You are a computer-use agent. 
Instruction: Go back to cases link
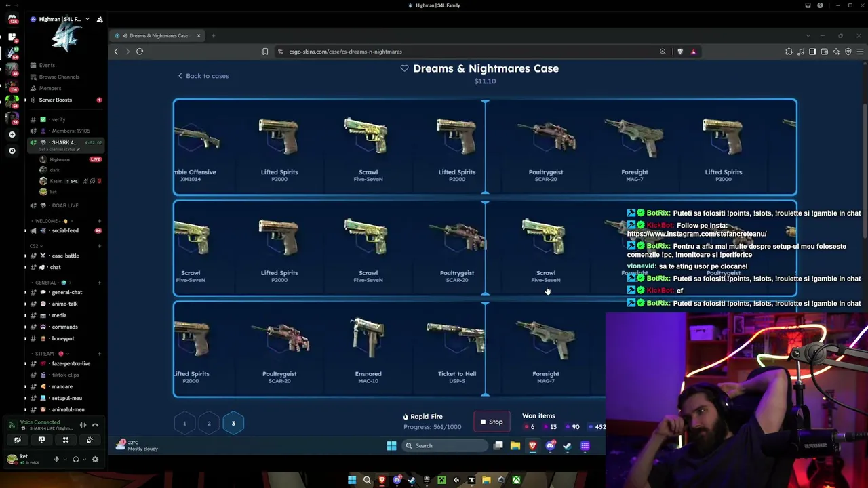(x=203, y=76)
